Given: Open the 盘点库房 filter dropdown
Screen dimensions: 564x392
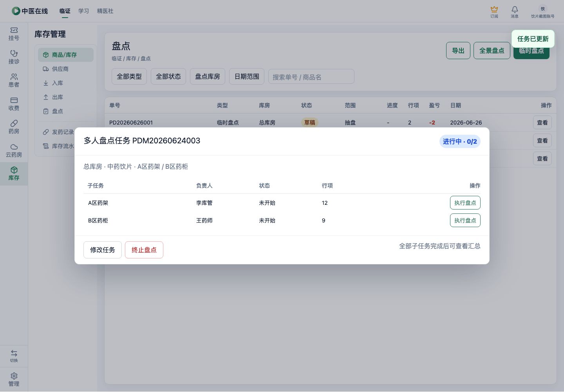Looking at the screenshot, I should point(208,76).
